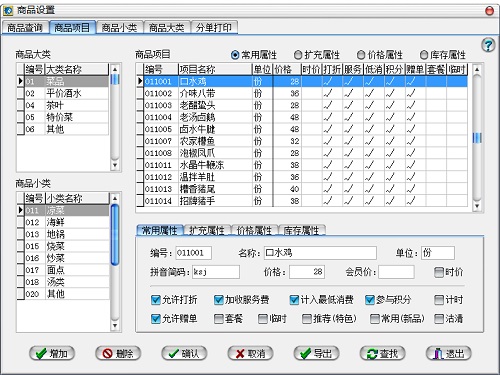The image size is (500, 375).
Task: Select the 老醋蛰头 item row
Action: pos(302,105)
